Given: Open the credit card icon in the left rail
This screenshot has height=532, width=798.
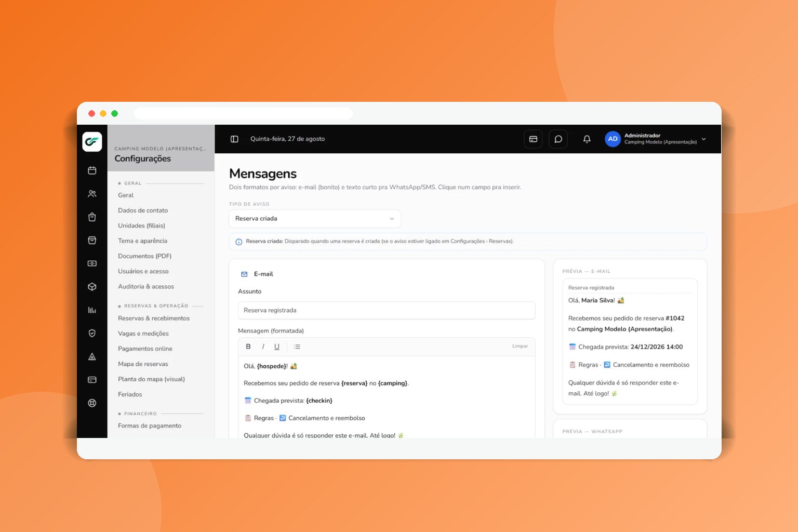Looking at the screenshot, I should coord(92,380).
